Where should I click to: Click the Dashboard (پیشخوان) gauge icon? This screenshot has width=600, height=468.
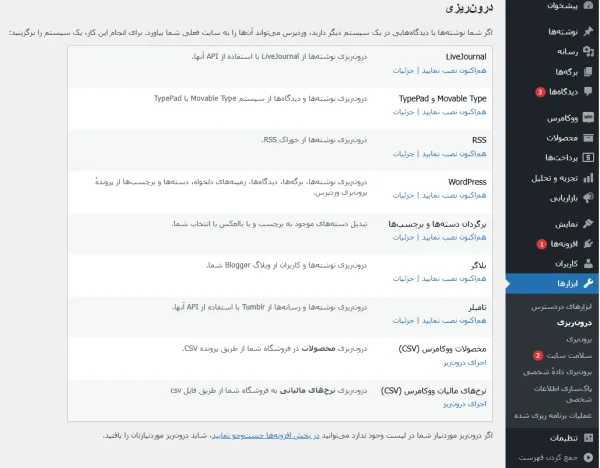coord(588,5)
